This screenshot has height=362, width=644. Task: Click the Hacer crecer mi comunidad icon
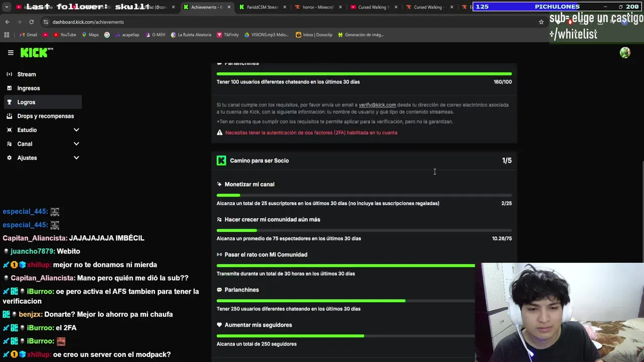click(219, 220)
